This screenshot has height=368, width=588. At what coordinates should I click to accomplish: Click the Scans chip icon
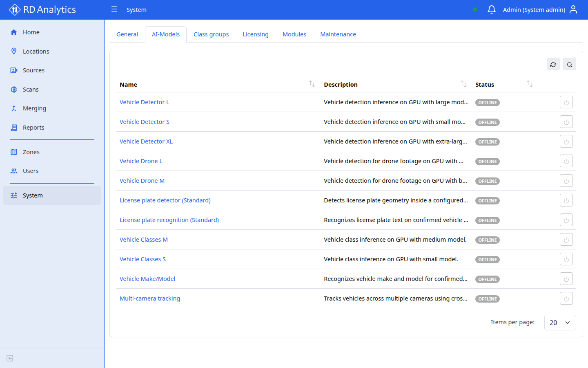[x=14, y=90]
